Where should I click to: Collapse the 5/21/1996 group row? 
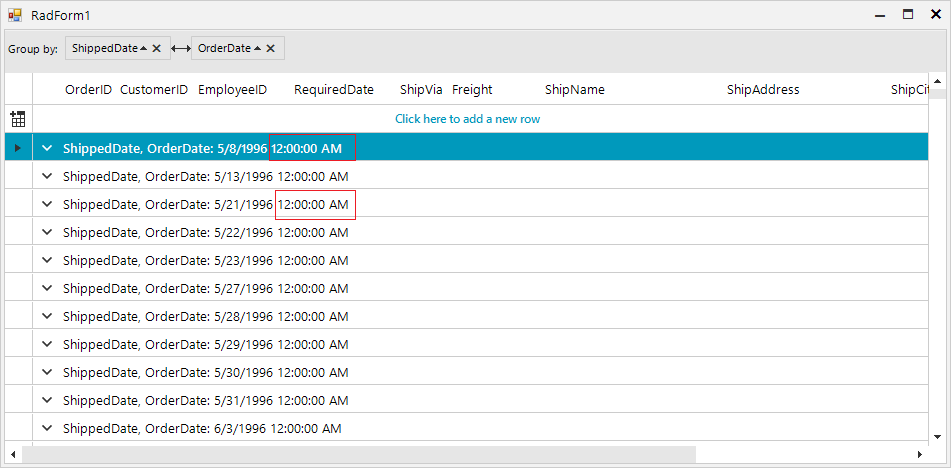47,204
